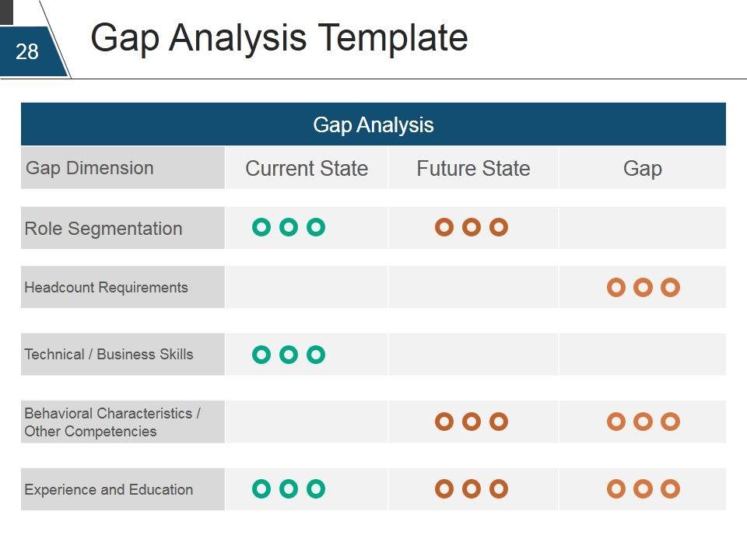
Task: Select the "Gap" column header cell
Action: click(x=643, y=169)
